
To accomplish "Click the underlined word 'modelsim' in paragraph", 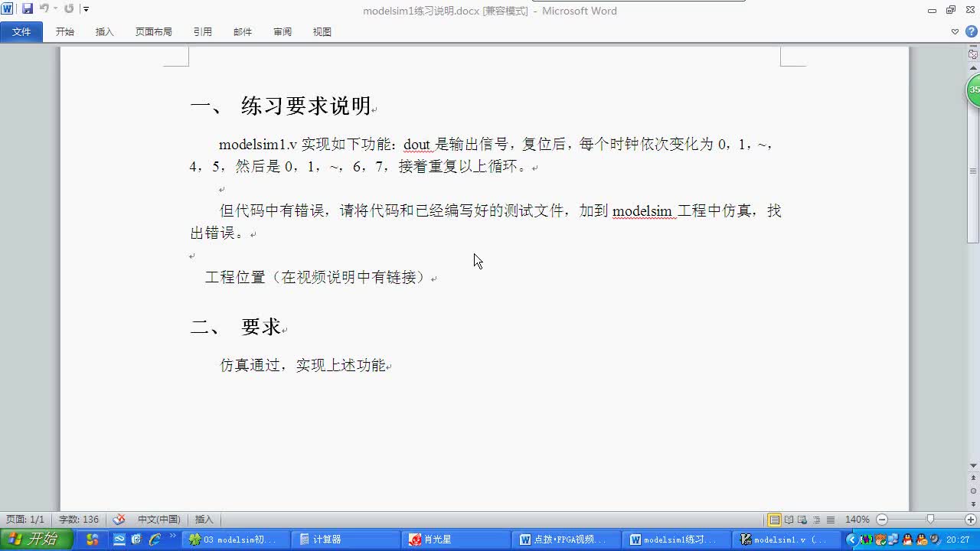I will (x=642, y=210).
